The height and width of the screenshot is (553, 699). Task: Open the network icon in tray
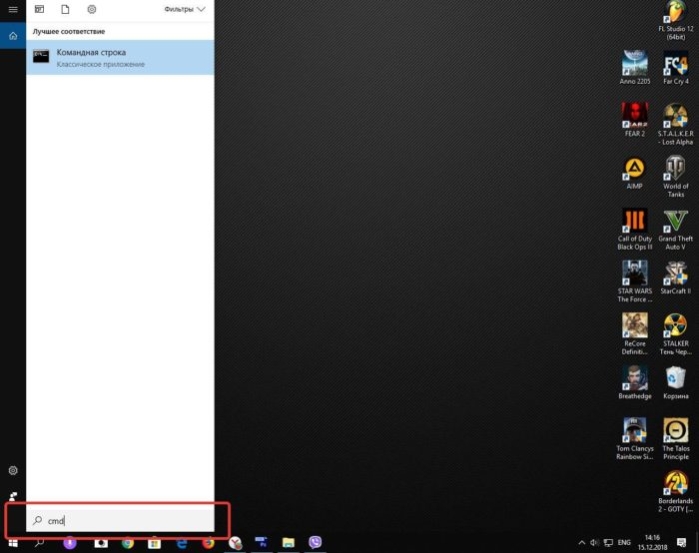[608, 543]
